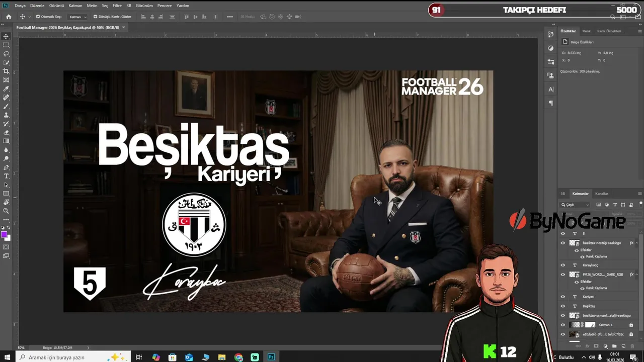Open the status bar info arrow

pos(89,347)
